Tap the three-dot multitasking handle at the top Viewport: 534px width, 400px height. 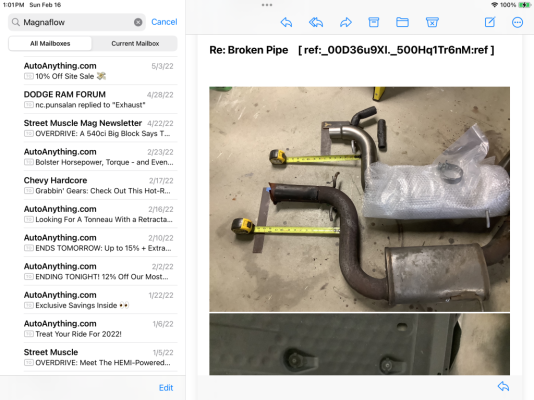coord(267,5)
